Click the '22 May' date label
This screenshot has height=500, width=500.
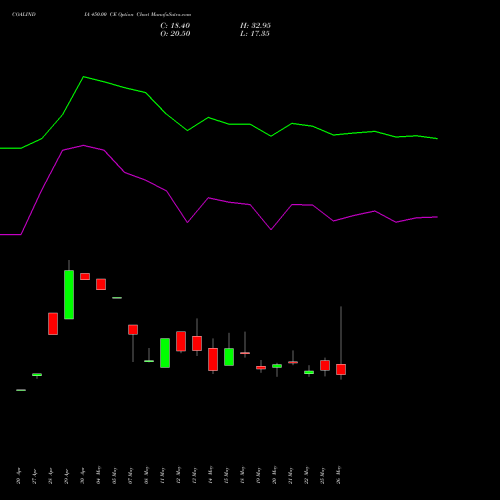pyautogui.click(x=306, y=476)
